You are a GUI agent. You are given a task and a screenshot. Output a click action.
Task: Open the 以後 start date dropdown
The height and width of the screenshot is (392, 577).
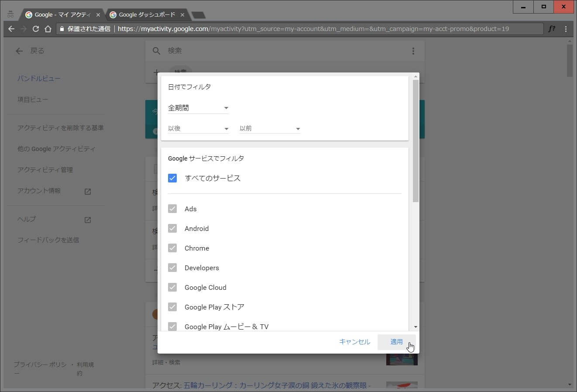point(198,128)
